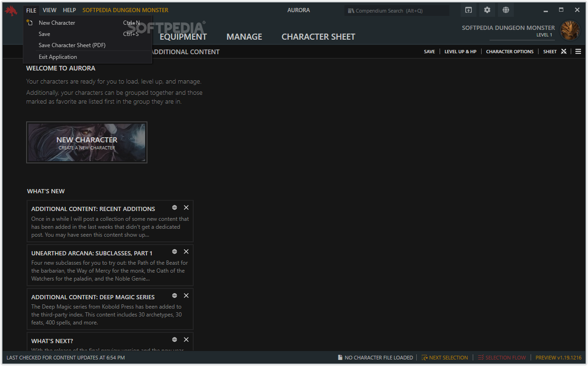Screen dimensions: 588x366
Task: Click the document icon in status bar
Action: pos(340,358)
